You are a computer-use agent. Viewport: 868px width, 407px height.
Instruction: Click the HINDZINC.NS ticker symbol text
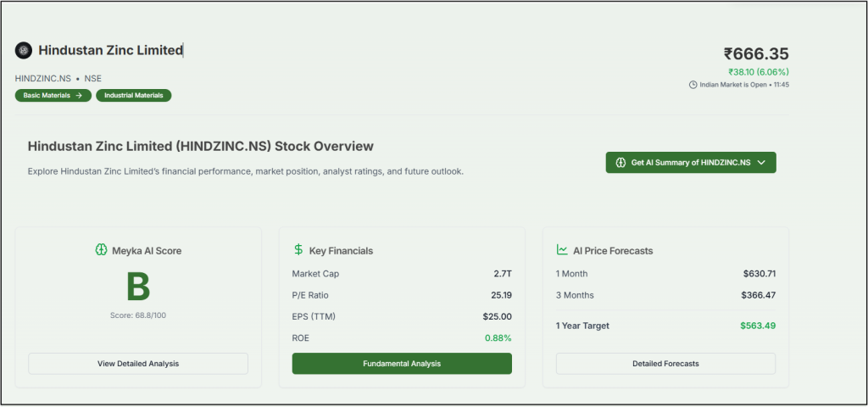[x=43, y=79]
